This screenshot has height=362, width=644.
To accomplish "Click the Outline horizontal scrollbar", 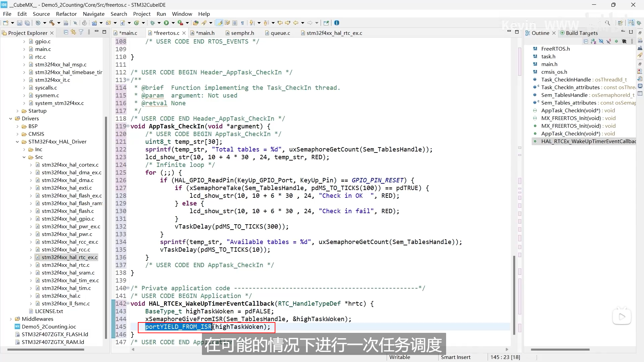I will click(560, 350).
